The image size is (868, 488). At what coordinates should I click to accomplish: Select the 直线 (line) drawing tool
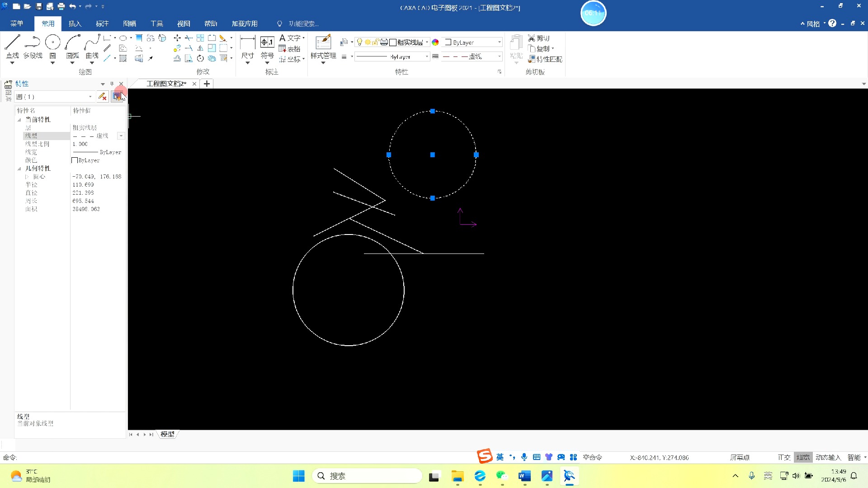(12, 47)
